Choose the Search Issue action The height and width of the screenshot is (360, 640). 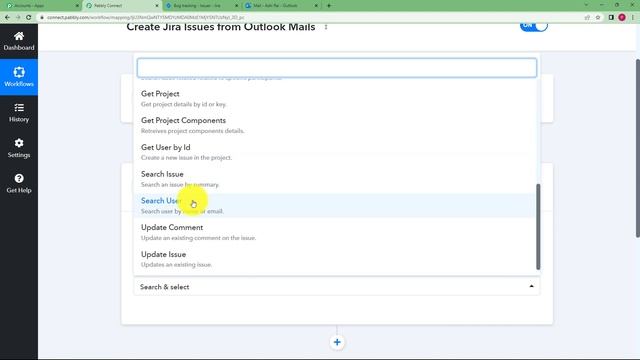(x=335, y=178)
